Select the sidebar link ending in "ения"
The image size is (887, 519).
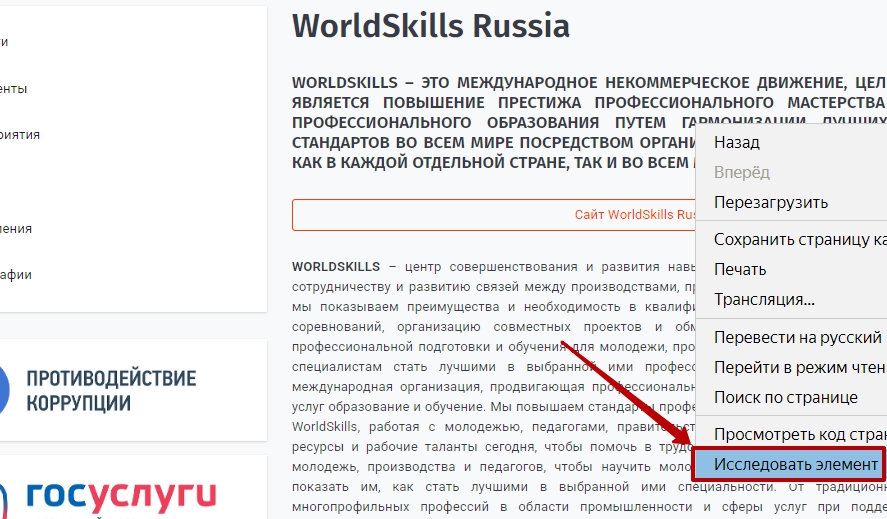tap(16, 229)
